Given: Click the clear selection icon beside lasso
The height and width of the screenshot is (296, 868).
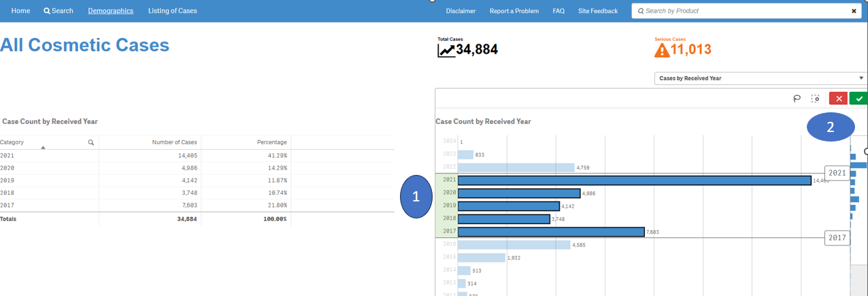Looking at the screenshot, I should click(x=816, y=99).
